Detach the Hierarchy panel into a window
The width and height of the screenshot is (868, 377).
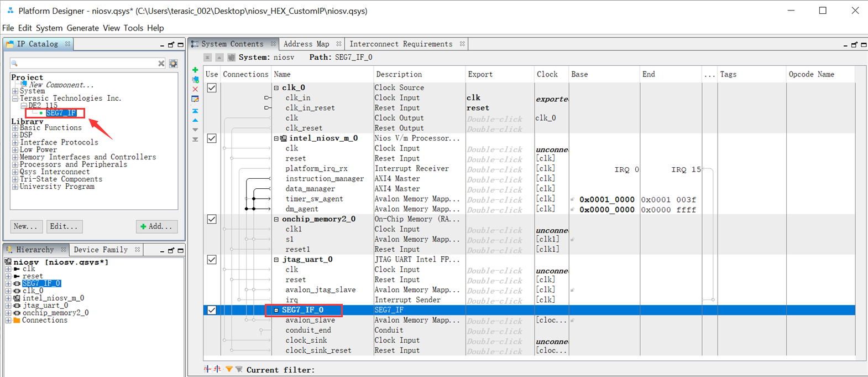coord(171,250)
